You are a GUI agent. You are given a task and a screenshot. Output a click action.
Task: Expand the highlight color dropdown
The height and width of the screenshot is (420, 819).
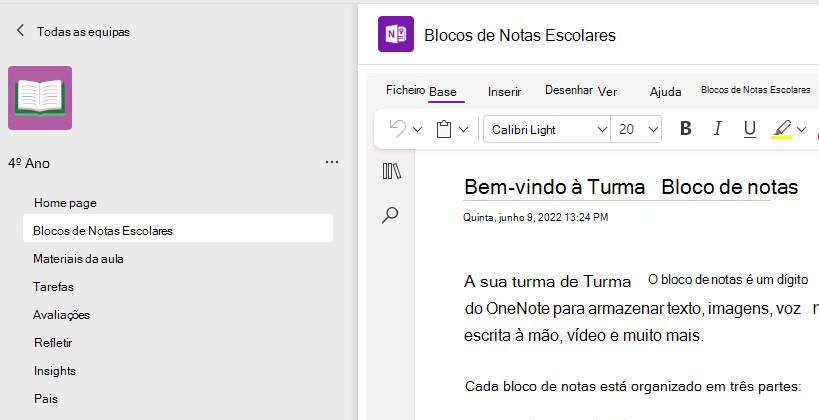801,130
